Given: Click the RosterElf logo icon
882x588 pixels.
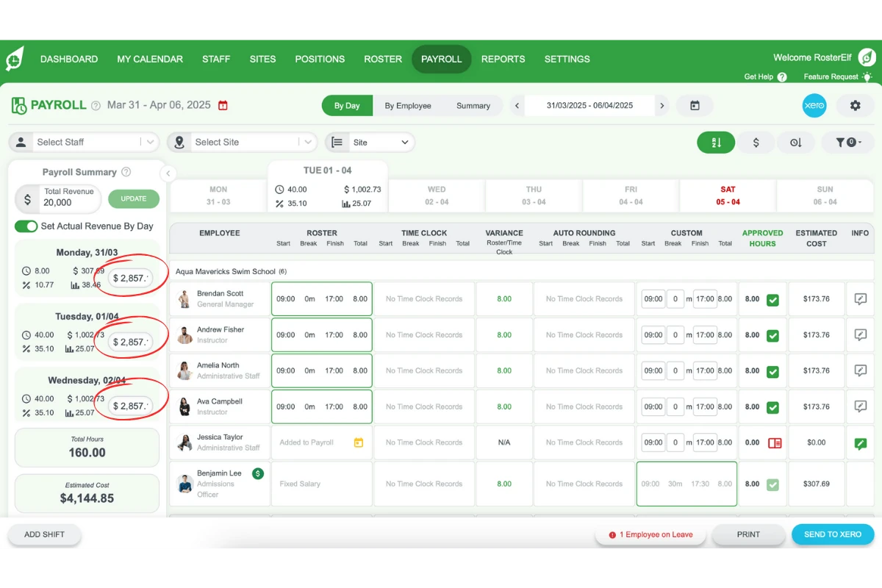Looking at the screenshot, I should coord(15,59).
